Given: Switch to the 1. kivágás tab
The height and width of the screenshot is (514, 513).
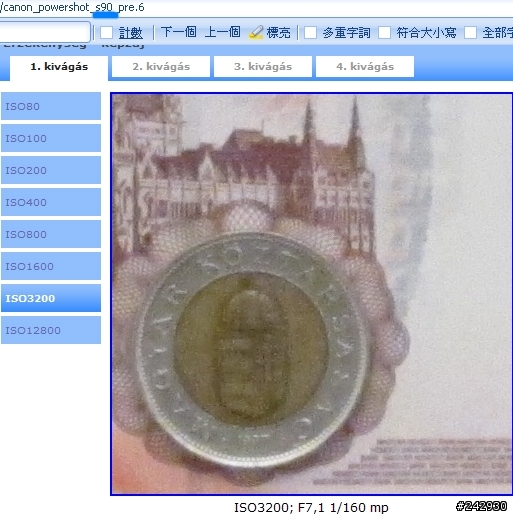Looking at the screenshot, I should coord(59,67).
